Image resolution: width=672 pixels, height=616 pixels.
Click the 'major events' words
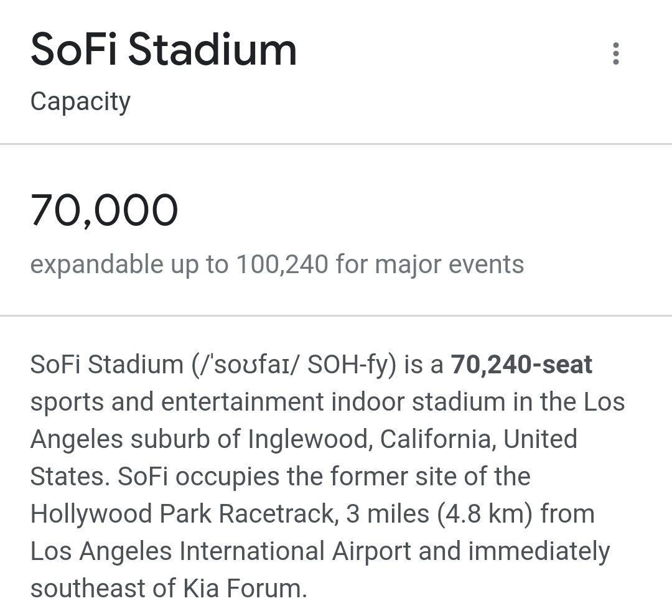pyautogui.click(x=450, y=265)
